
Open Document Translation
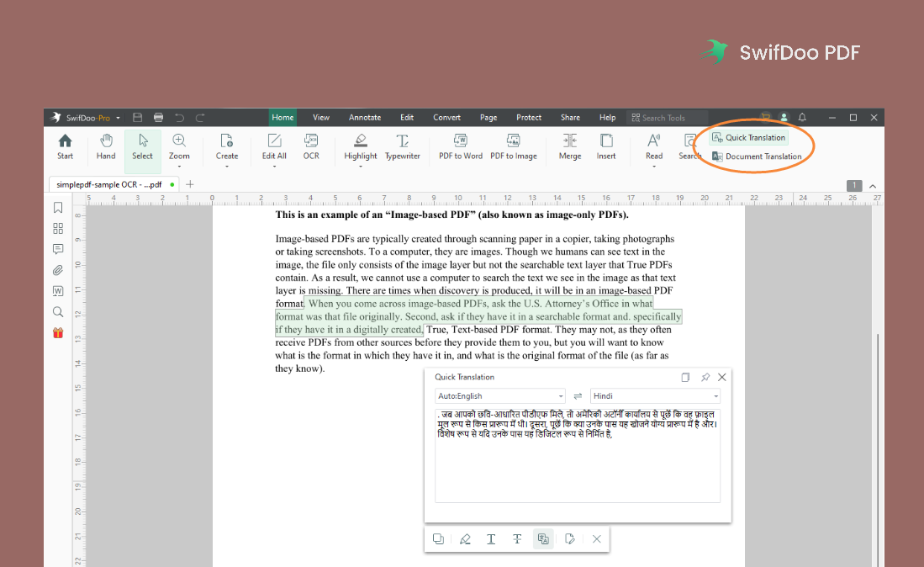(x=757, y=156)
